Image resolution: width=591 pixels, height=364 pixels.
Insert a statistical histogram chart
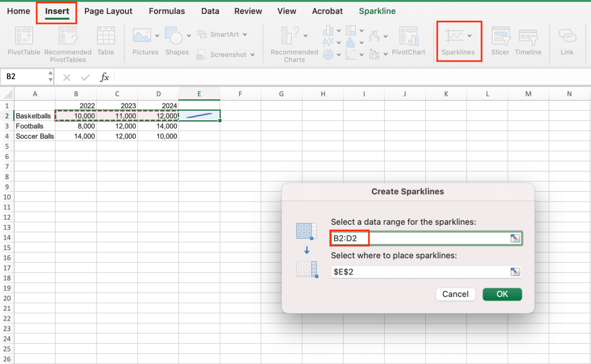pos(351,42)
